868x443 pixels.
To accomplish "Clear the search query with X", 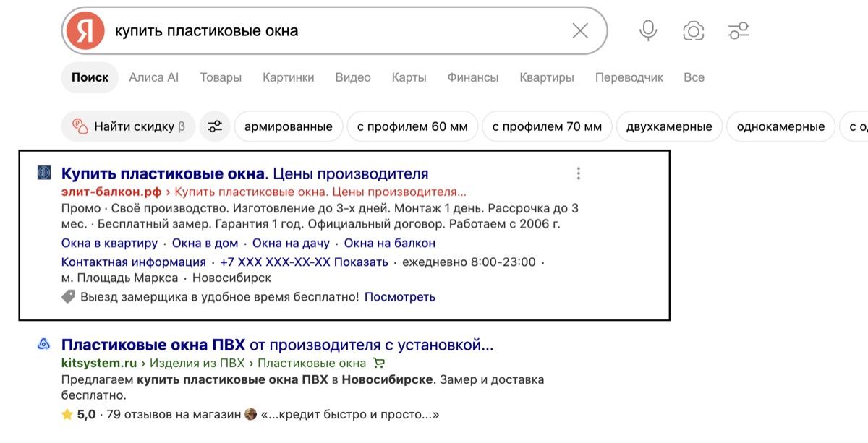I will click(x=580, y=30).
